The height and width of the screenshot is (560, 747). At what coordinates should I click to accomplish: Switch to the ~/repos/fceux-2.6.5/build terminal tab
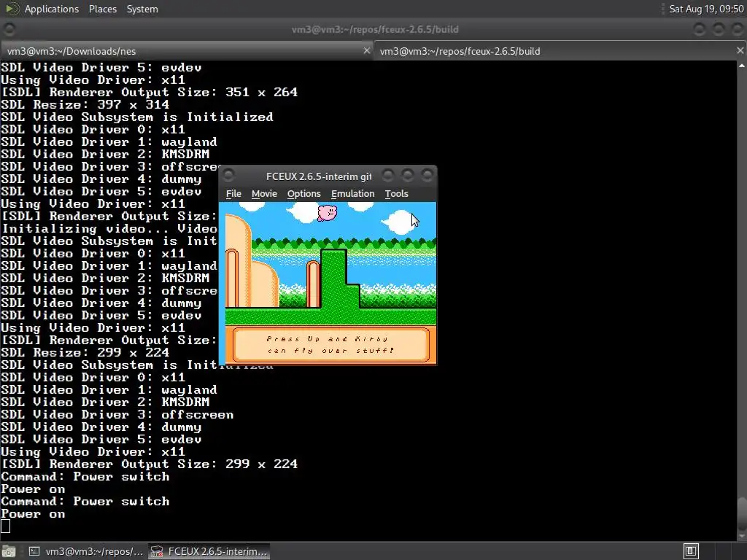(x=555, y=51)
